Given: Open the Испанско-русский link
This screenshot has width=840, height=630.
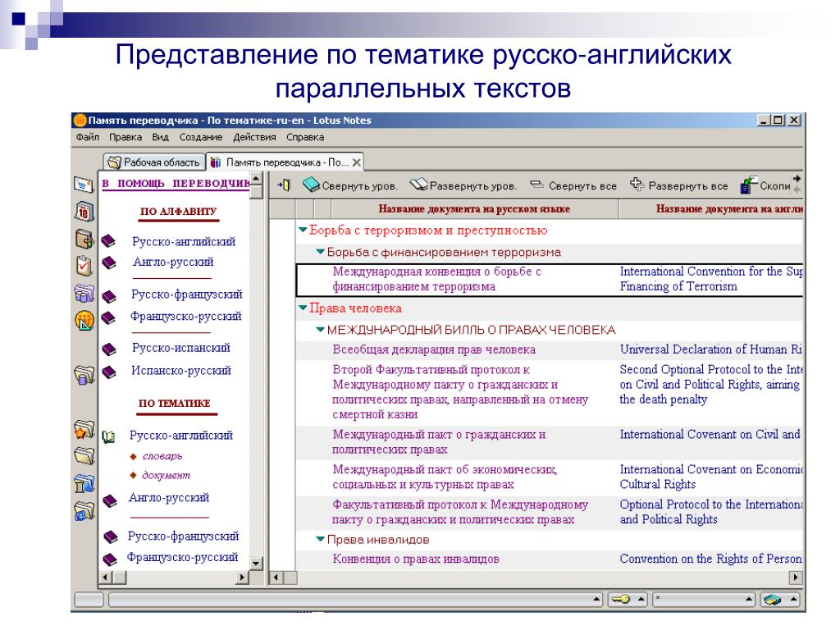Looking at the screenshot, I should click(x=181, y=371).
